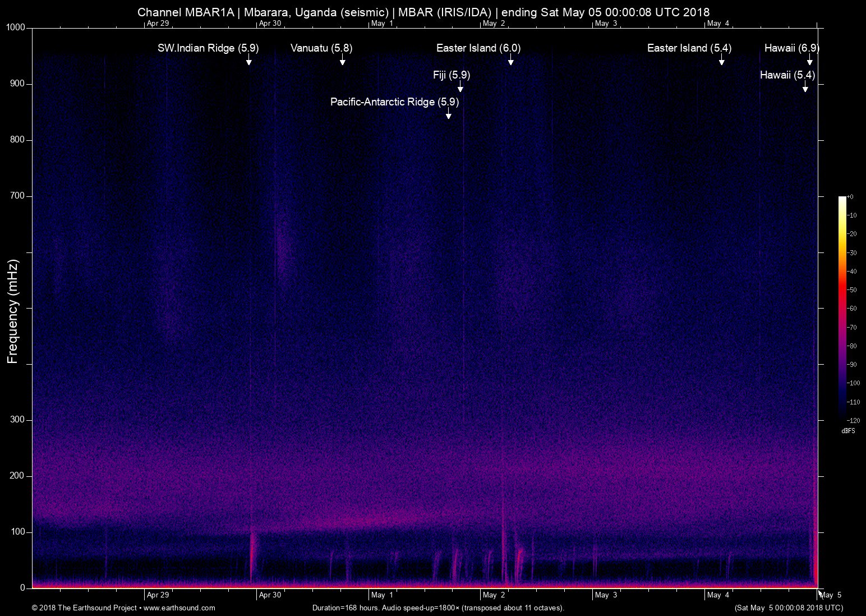Click the dBFS color scale bar
This screenshot has height=616, width=866.
pos(842,307)
